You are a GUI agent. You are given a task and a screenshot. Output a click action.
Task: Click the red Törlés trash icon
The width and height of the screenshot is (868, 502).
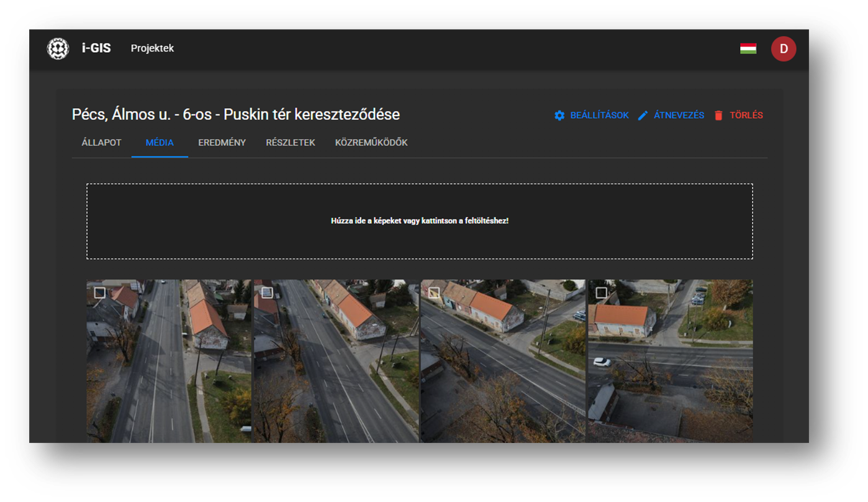[x=718, y=116]
